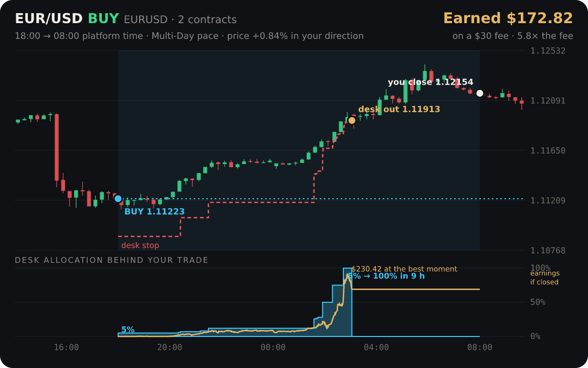Click the 'DESK ALLOCATION BEHIND YOUR TRADE' heading

click(x=111, y=260)
